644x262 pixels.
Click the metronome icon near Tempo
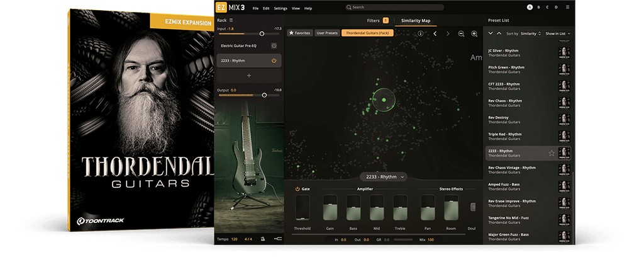point(262,239)
